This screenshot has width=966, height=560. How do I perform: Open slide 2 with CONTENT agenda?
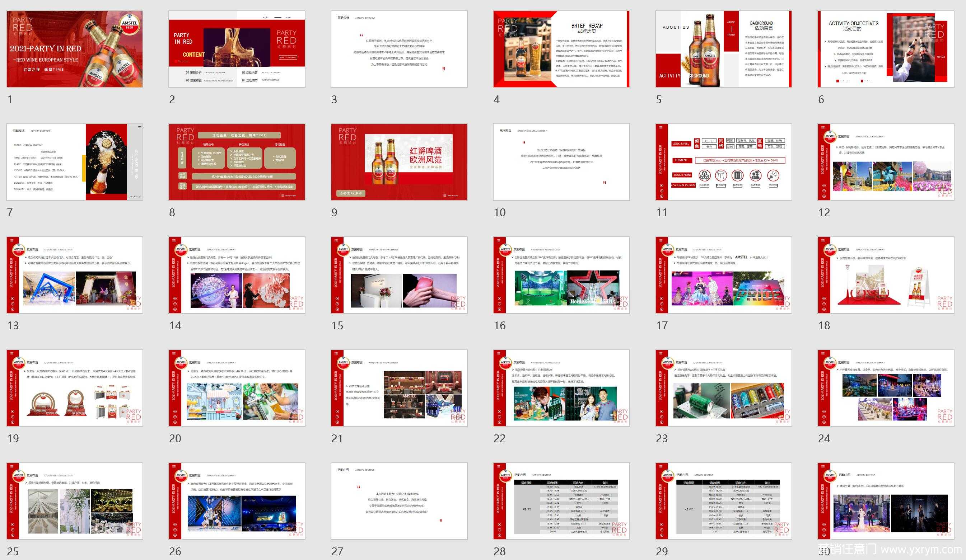click(x=237, y=49)
